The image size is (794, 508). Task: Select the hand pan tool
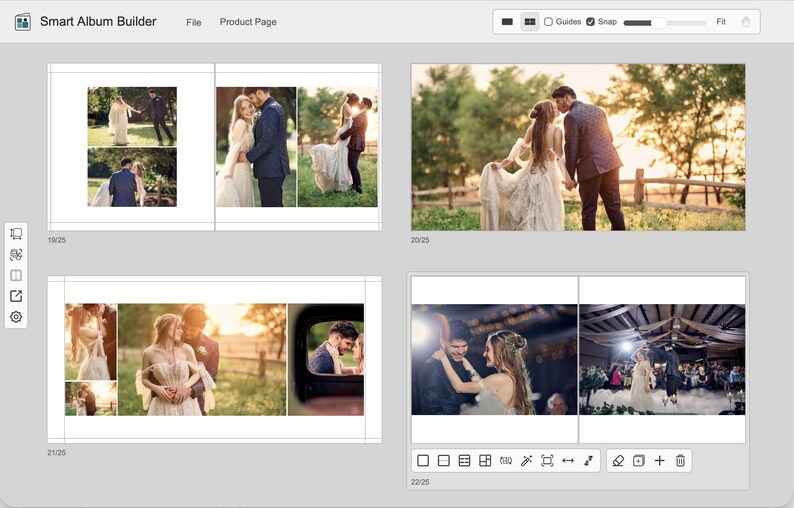[745, 22]
